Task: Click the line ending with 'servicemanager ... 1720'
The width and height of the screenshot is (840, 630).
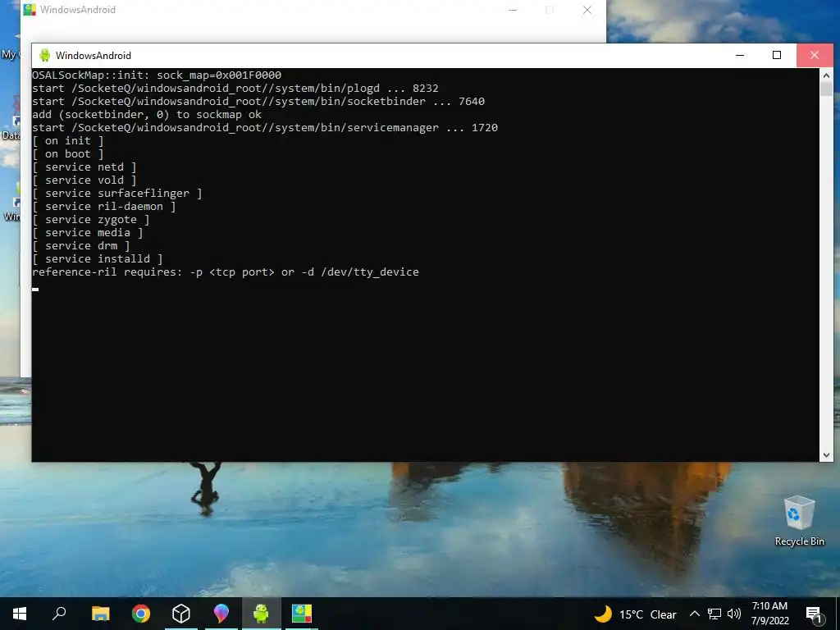Action: (265, 127)
